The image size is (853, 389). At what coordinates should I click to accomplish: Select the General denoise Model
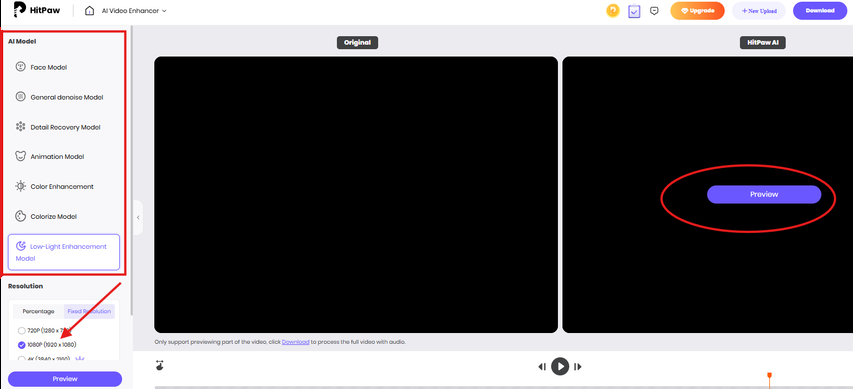coord(64,97)
